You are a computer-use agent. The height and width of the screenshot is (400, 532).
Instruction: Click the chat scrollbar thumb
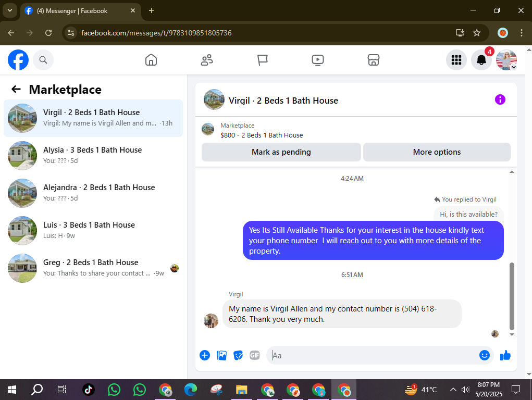[x=512, y=296]
